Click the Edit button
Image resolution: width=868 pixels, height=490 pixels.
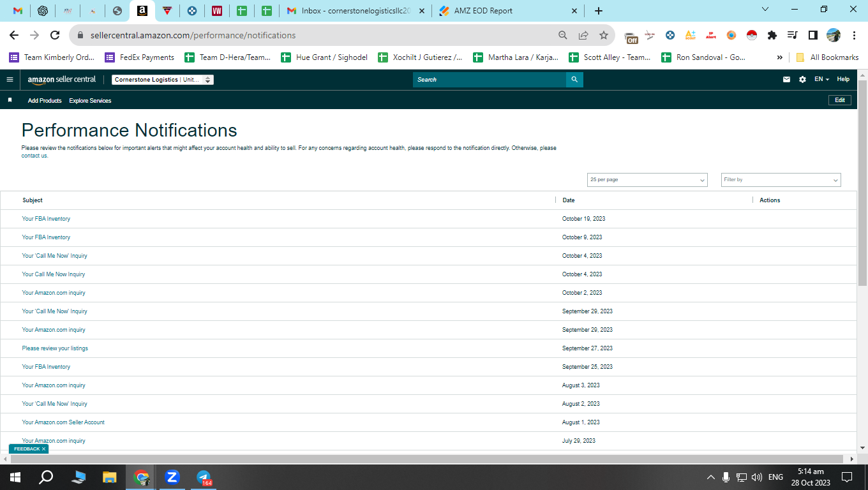[x=840, y=100]
